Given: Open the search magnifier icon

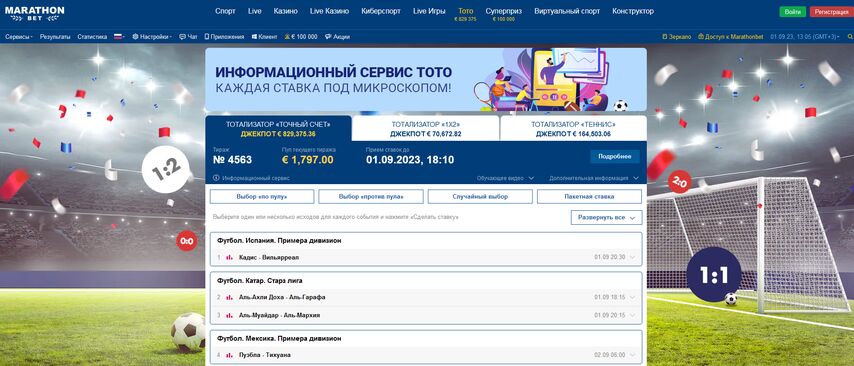Looking at the screenshot, I should click(850, 37).
